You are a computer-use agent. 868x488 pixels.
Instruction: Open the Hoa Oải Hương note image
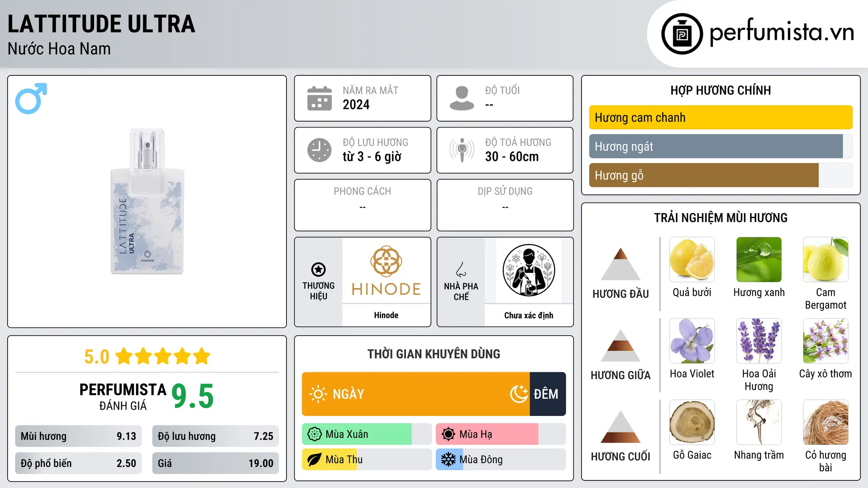click(x=759, y=341)
